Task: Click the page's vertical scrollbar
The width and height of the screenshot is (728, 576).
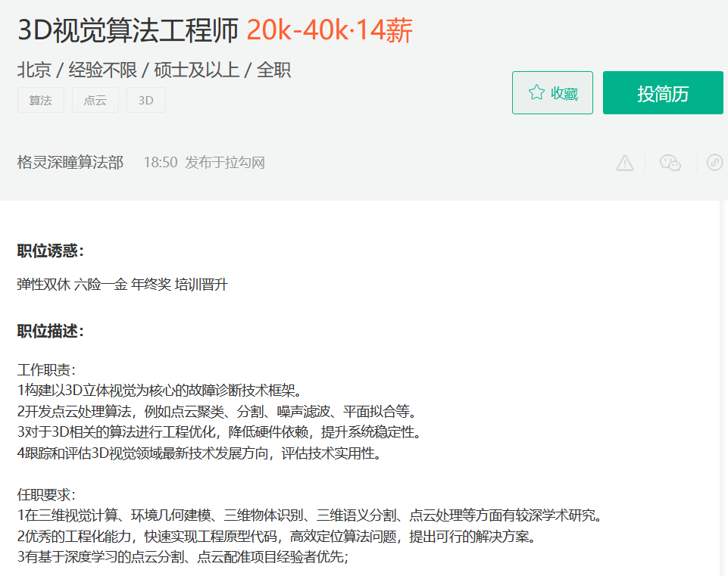Action: click(723, 388)
